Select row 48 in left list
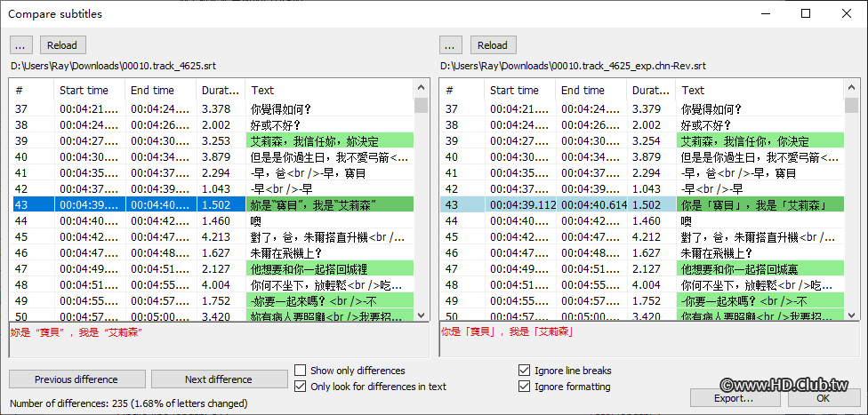Viewport: 868px width, 415px height. (213, 285)
